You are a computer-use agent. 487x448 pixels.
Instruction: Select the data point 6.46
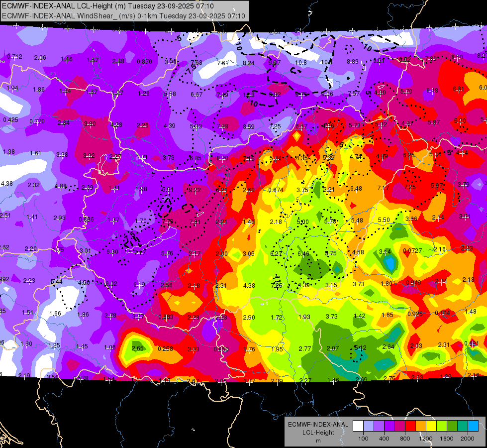303,254
